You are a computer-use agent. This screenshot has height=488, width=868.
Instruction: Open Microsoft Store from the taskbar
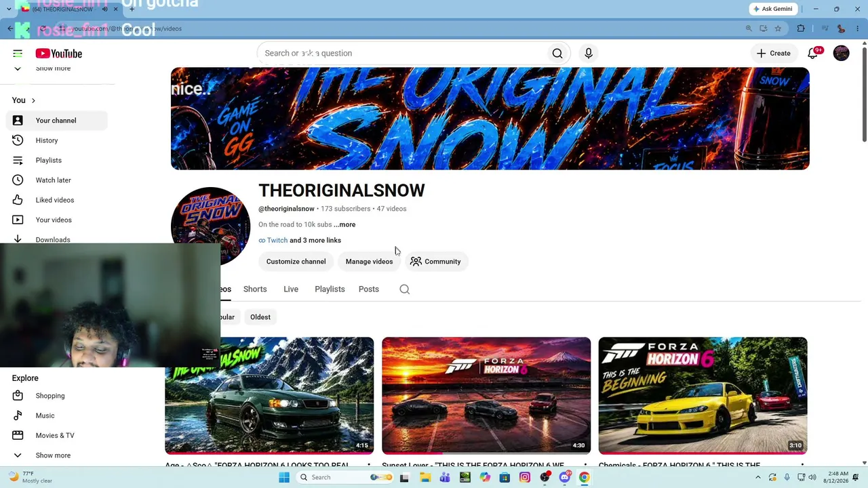pyautogui.click(x=505, y=477)
